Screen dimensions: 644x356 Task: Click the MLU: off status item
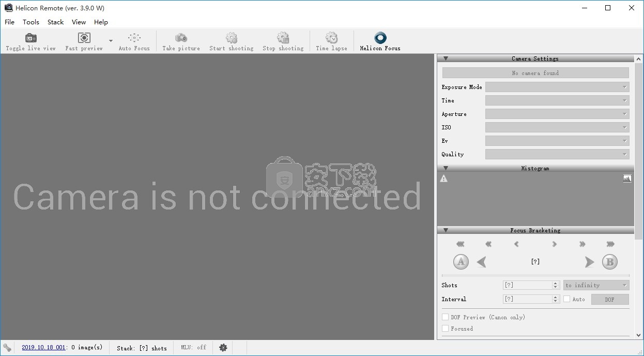coord(193,348)
